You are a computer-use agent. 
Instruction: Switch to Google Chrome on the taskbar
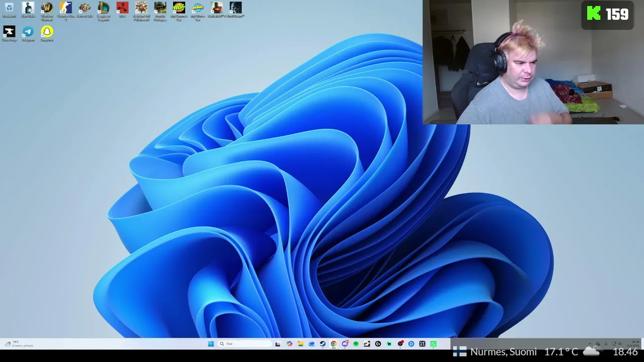334,344
